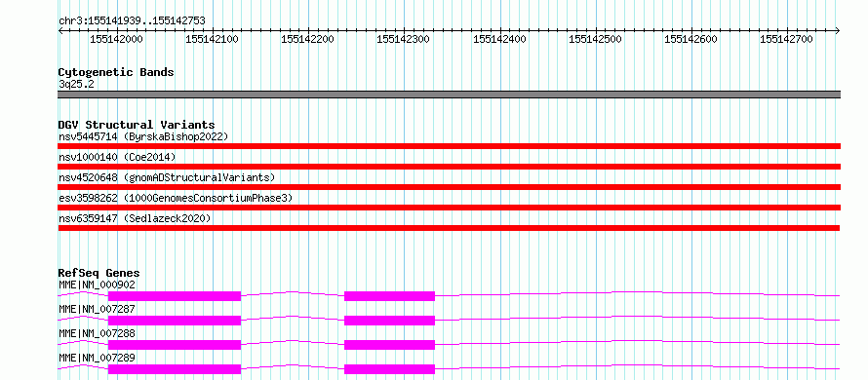The image size is (868, 380).
Task: Click the MME|NM_007289 transcript label
Action: [x=97, y=358]
